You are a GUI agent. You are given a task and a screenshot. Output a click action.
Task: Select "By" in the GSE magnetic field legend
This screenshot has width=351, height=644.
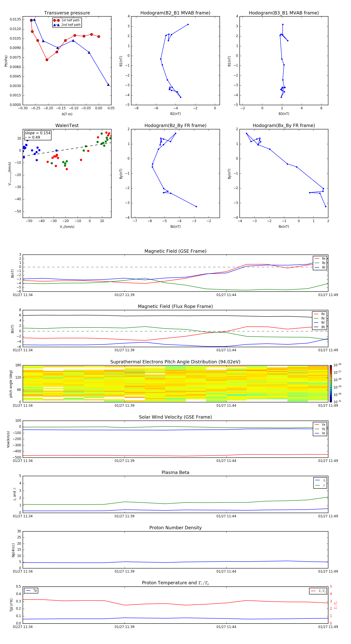tap(320, 263)
